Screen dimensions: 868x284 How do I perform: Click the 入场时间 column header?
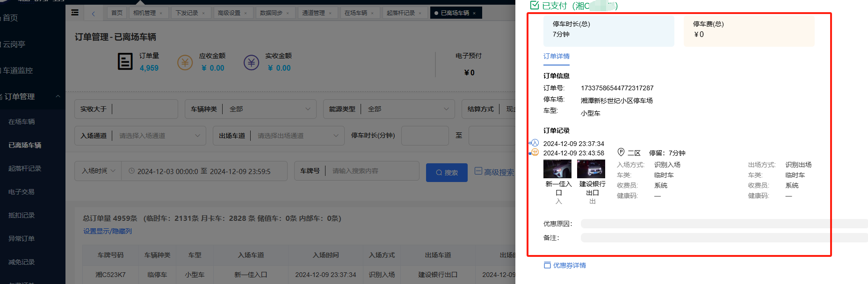(326, 255)
